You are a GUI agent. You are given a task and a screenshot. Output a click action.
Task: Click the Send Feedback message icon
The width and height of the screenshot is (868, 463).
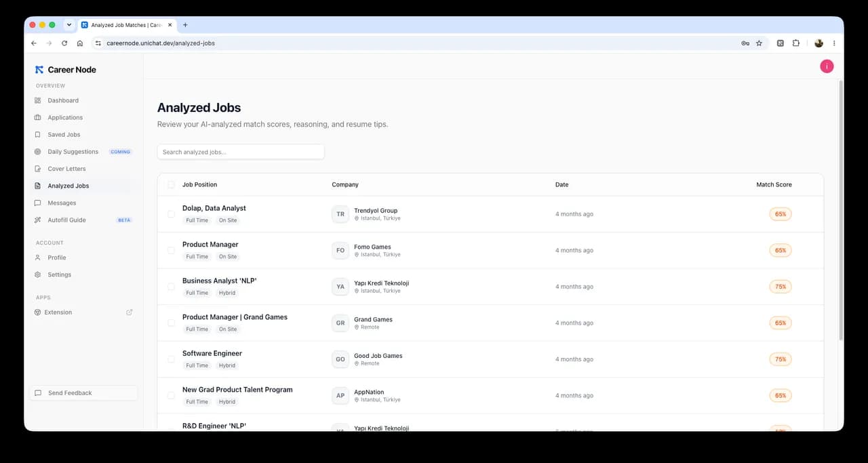[38, 393]
